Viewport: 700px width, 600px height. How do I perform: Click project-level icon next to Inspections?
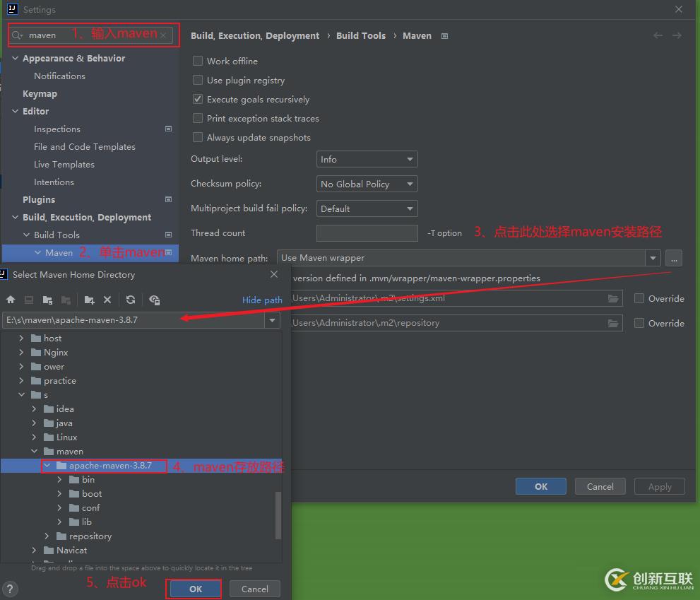pyautogui.click(x=168, y=129)
